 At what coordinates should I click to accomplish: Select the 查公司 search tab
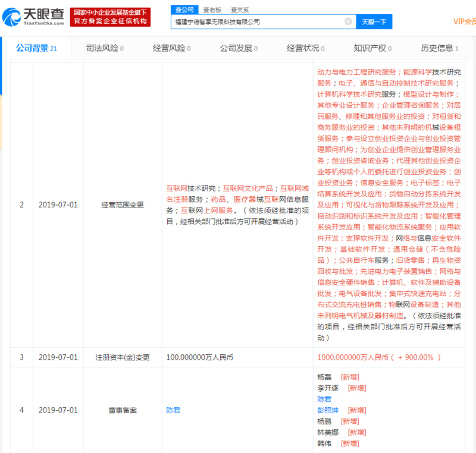(x=184, y=10)
